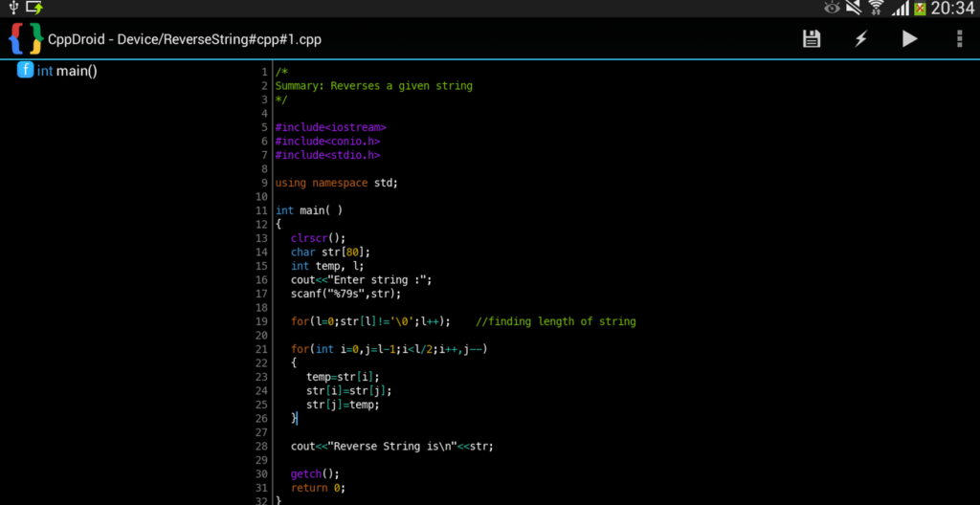Tap the Wi-Fi status icon
Viewport: 980px width, 505px height.
[877, 8]
